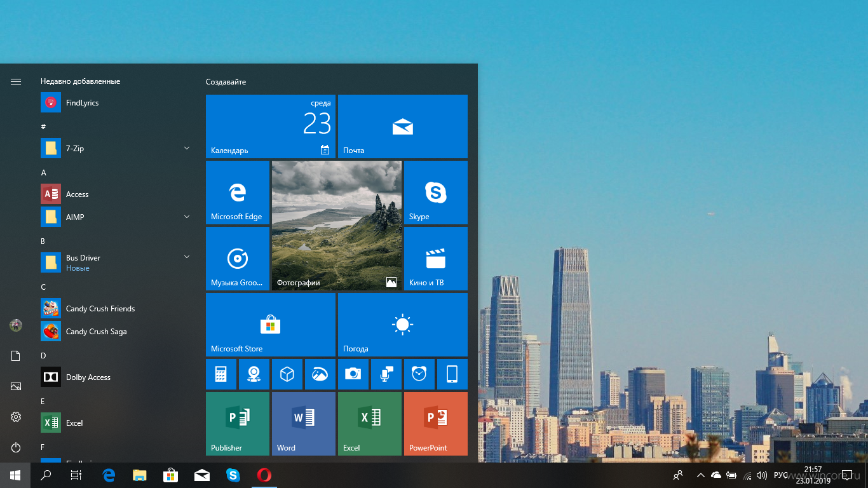868x488 pixels.
Task: Click the '#' letter group header
Action: coord(43,126)
